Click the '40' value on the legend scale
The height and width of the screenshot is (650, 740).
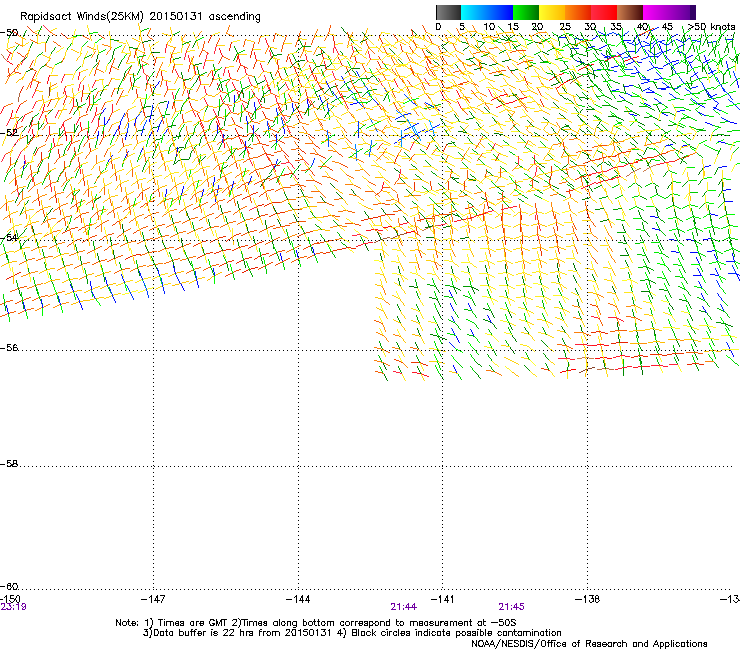pos(642,27)
